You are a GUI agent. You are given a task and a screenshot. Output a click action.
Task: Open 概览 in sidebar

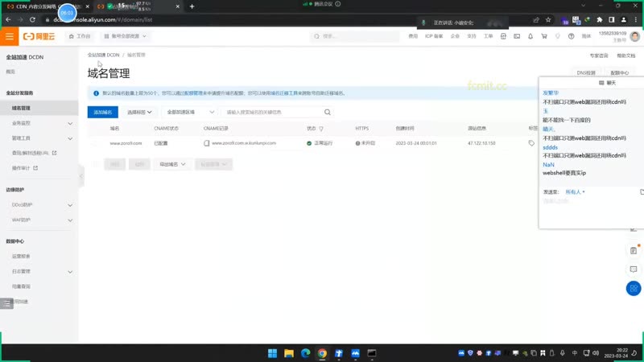[x=10, y=72]
